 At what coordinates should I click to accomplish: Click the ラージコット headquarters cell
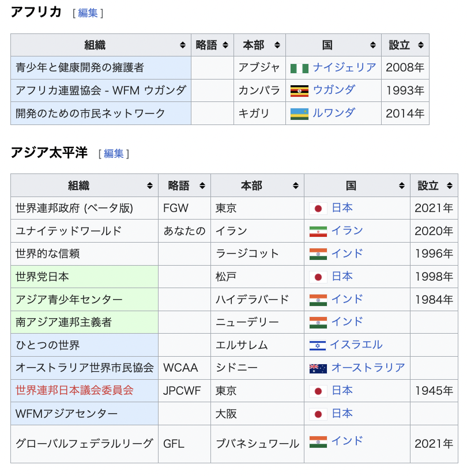(257, 254)
